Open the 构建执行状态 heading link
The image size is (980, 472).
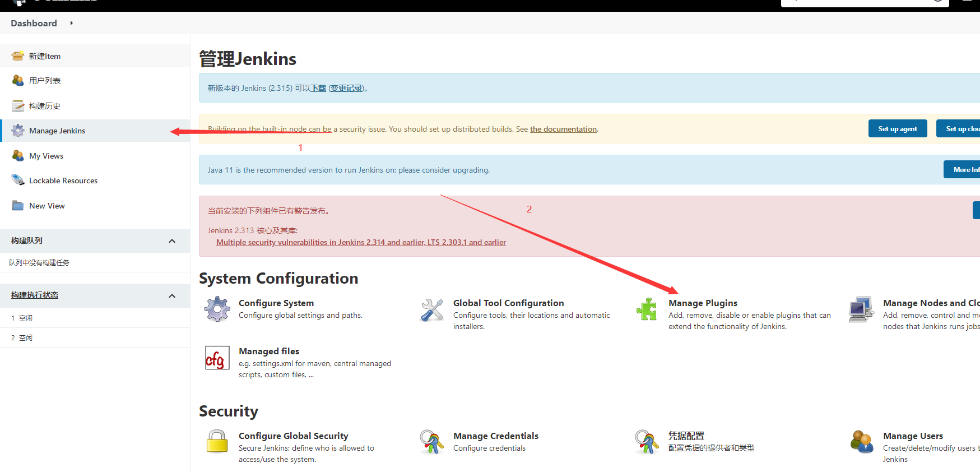coord(35,295)
